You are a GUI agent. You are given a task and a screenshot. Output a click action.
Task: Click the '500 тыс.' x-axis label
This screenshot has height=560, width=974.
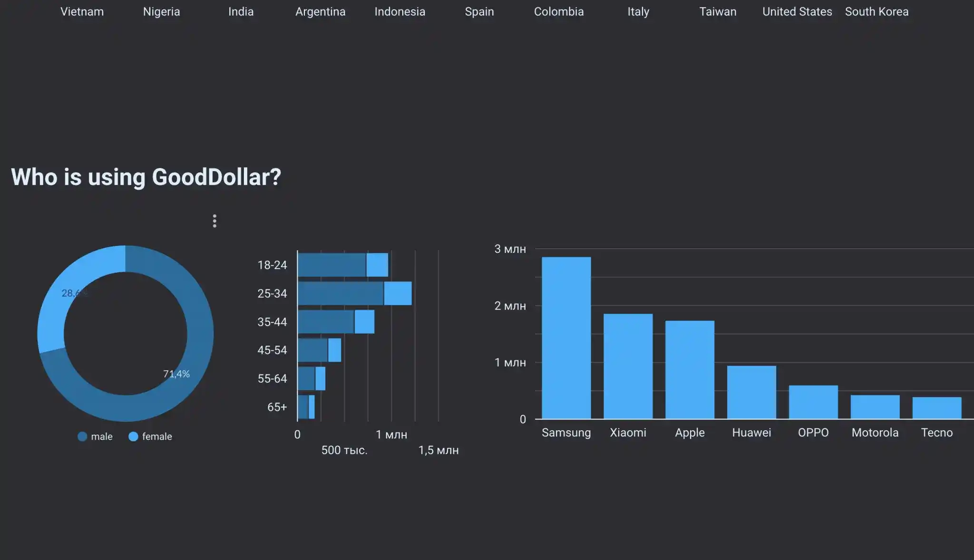[x=344, y=450]
